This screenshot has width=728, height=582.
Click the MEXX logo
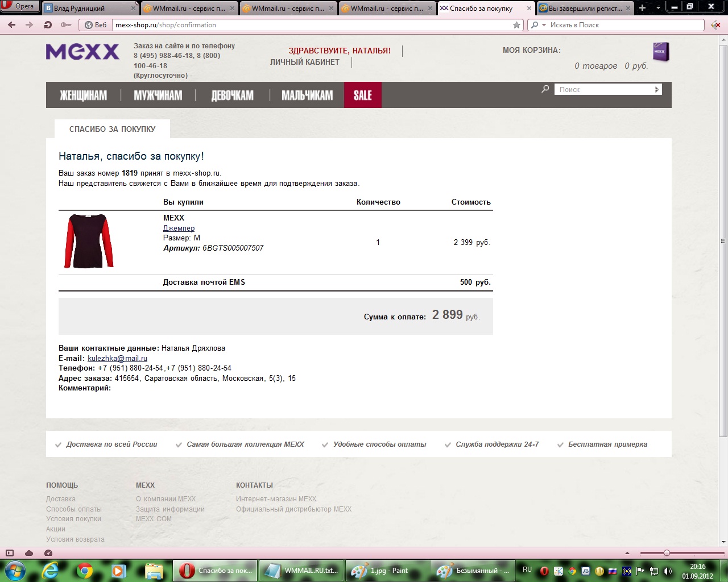tap(82, 52)
